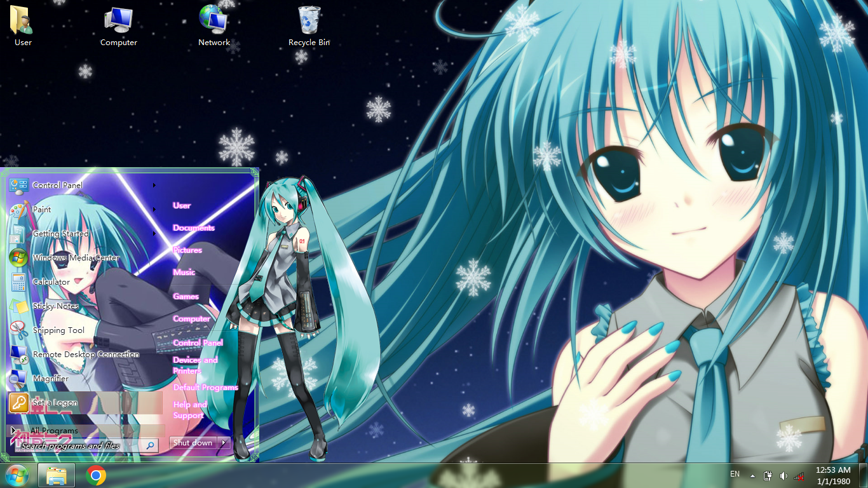This screenshot has height=488, width=868.
Task: Expand the Paint jump list arrow
Action: tap(154, 210)
